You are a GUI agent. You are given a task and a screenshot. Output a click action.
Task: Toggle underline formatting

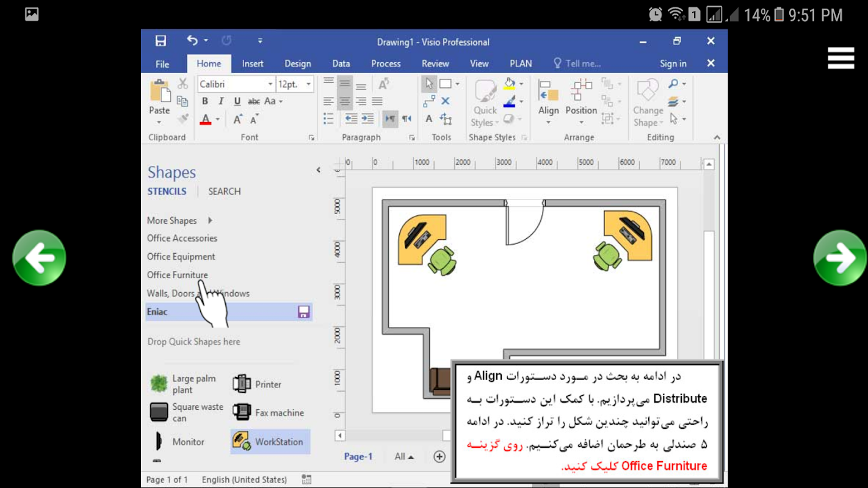coord(237,101)
